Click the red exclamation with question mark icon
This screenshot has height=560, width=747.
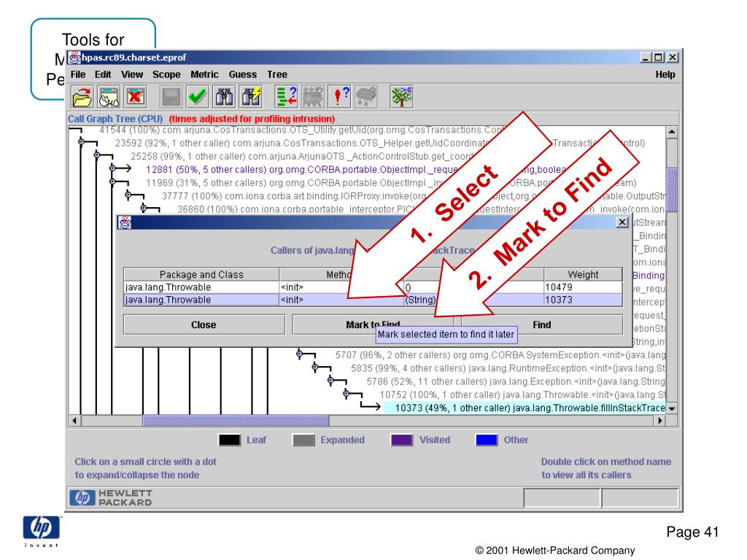[339, 97]
